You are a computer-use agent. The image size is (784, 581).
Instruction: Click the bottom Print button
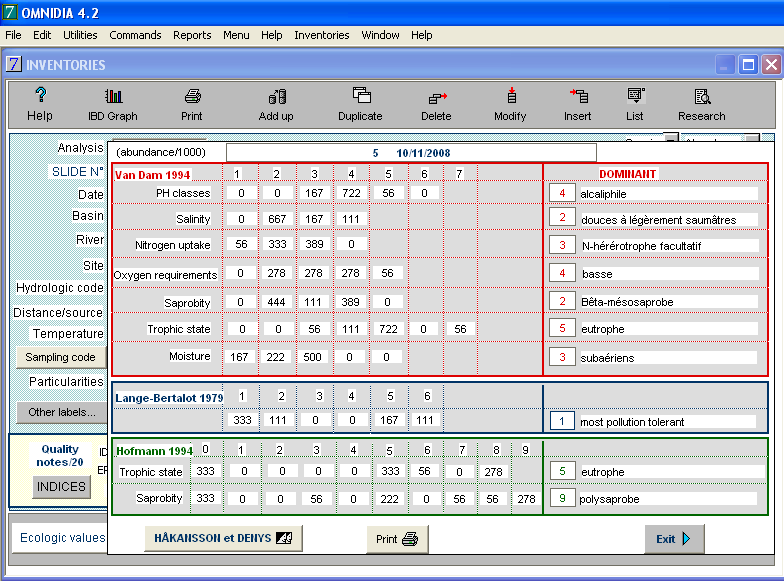pyautogui.click(x=397, y=539)
